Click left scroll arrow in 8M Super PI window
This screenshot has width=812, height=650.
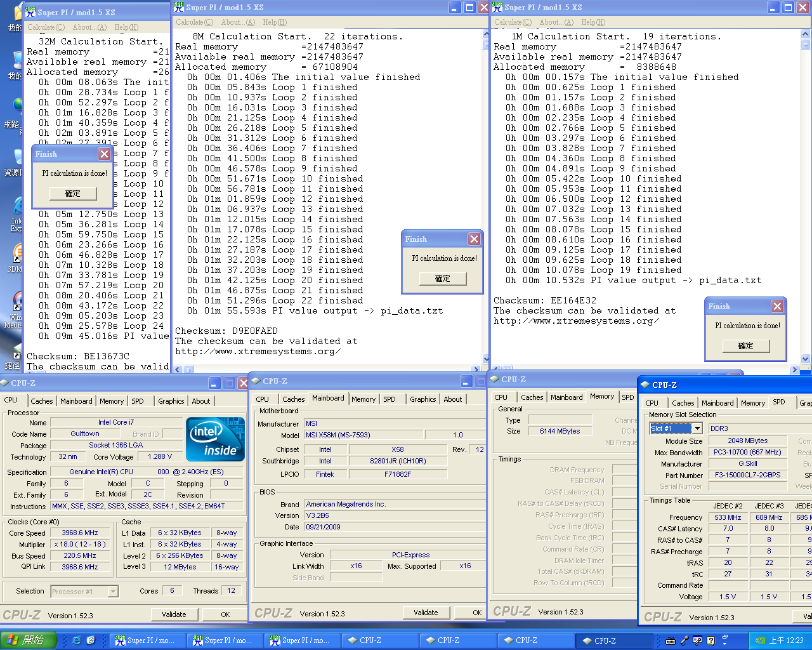[x=178, y=369]
